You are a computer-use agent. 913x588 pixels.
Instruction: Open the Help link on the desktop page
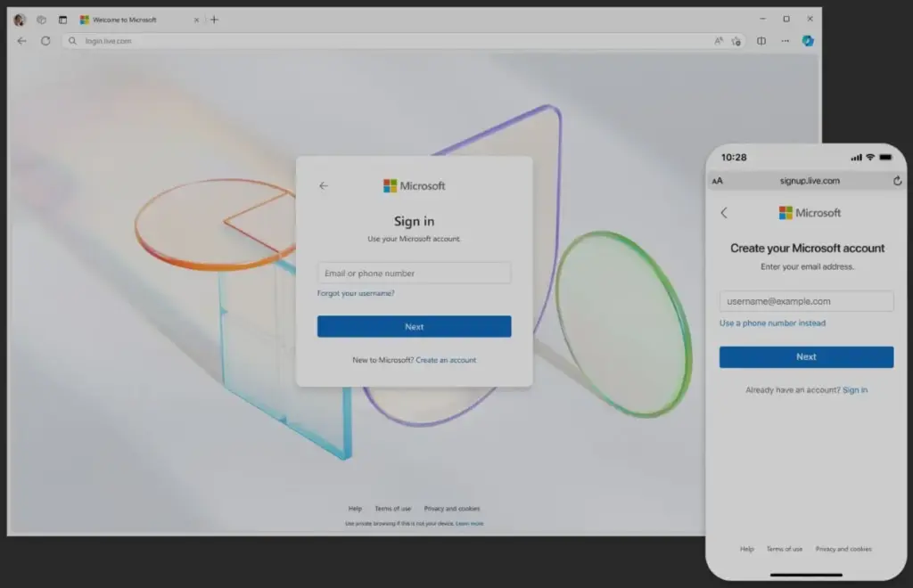(x=355, y=509)
